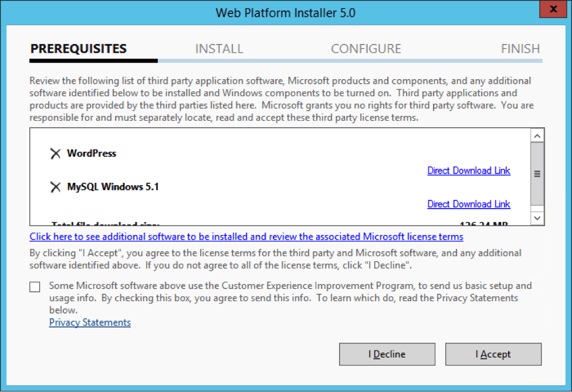572x392 pixels.
Task: Click the scrollbar down arrow
Action: [537, 217]
